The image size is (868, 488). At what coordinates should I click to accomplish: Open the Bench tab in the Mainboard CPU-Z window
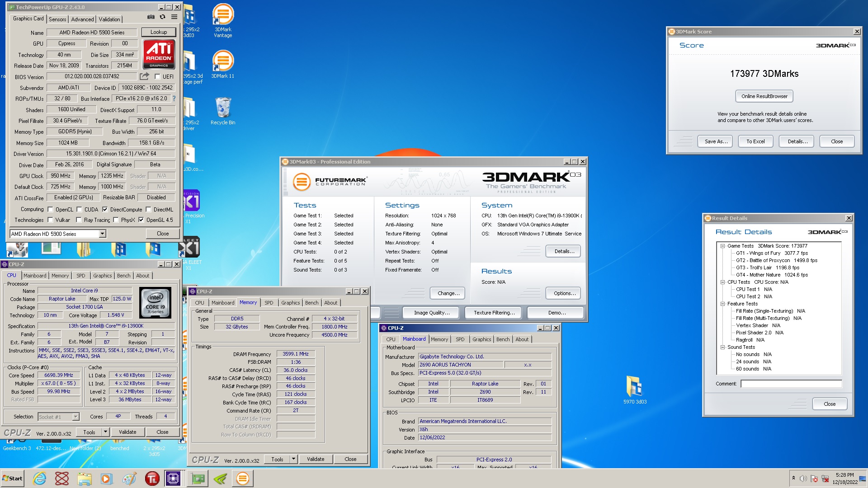(x=503, y=339)
